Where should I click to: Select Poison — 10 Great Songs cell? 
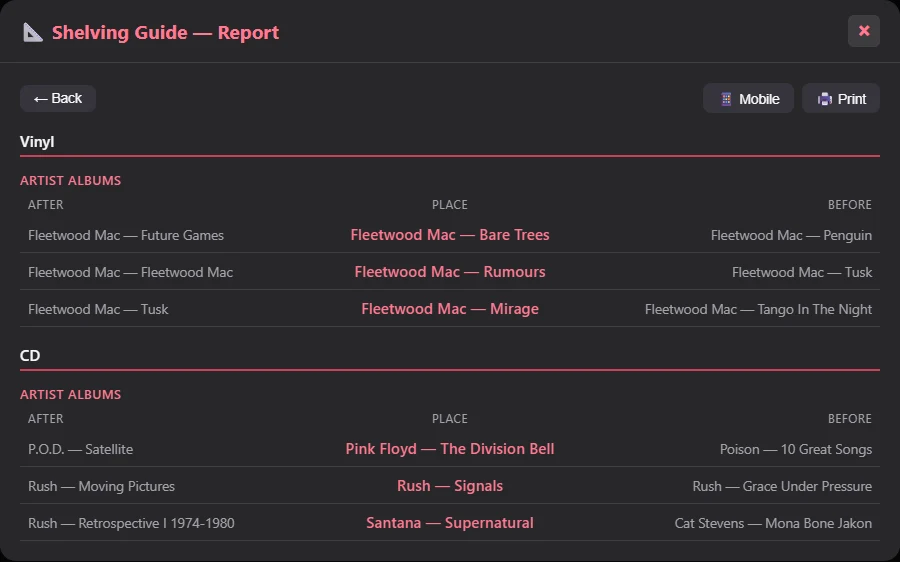click(x=796, y=449)
